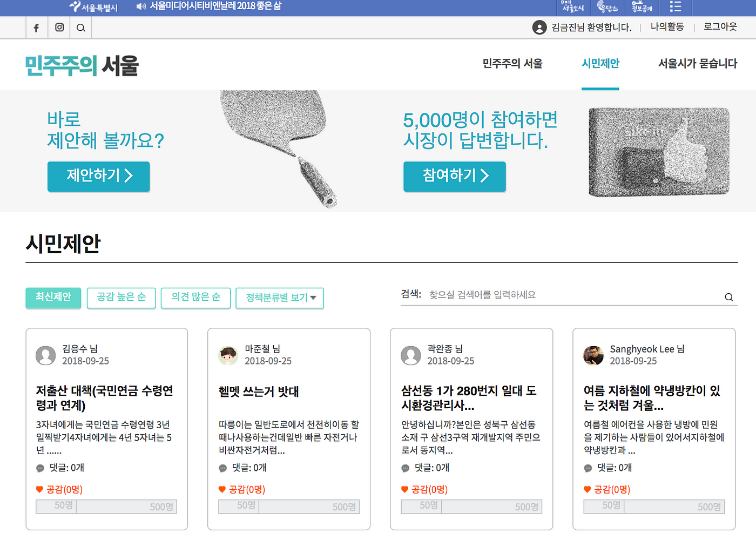Viewport: 756px width, 540px height.
Task: Click 댓글: 0개 on 여름 지하철 card
Action: pyautogui.click(x=615, y=468)
